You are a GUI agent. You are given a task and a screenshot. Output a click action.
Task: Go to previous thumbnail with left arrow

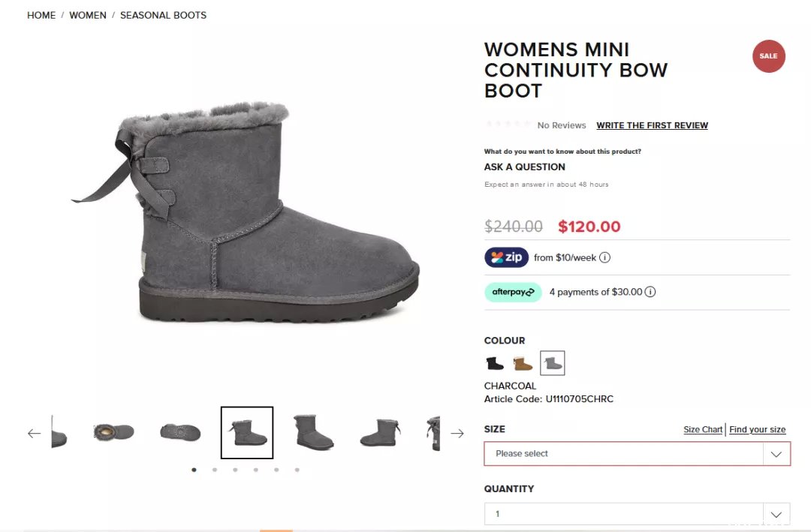pos(34,433)
